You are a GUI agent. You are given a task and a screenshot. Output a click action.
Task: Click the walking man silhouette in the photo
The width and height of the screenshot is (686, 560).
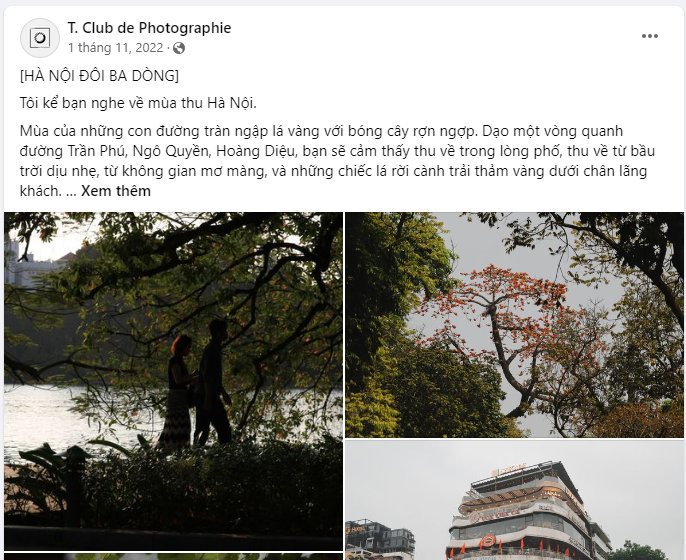tap(213, 382)
